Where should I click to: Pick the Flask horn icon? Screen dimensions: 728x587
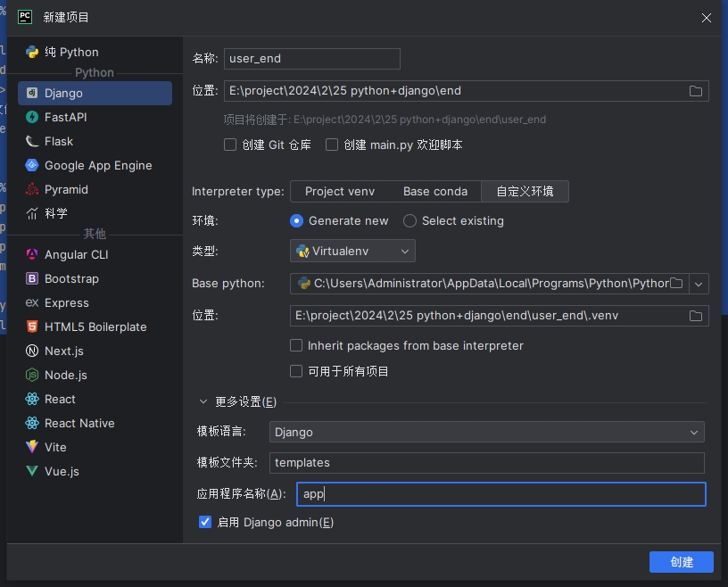point(32,141)
